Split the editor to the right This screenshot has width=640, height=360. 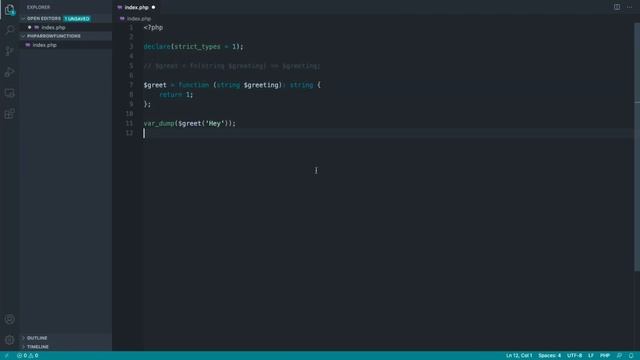617,7
